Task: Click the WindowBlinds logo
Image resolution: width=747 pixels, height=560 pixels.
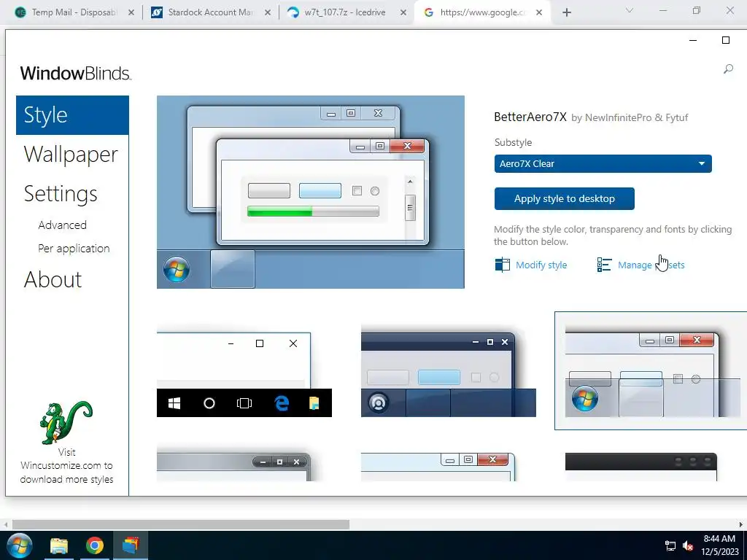Action: 75,74
